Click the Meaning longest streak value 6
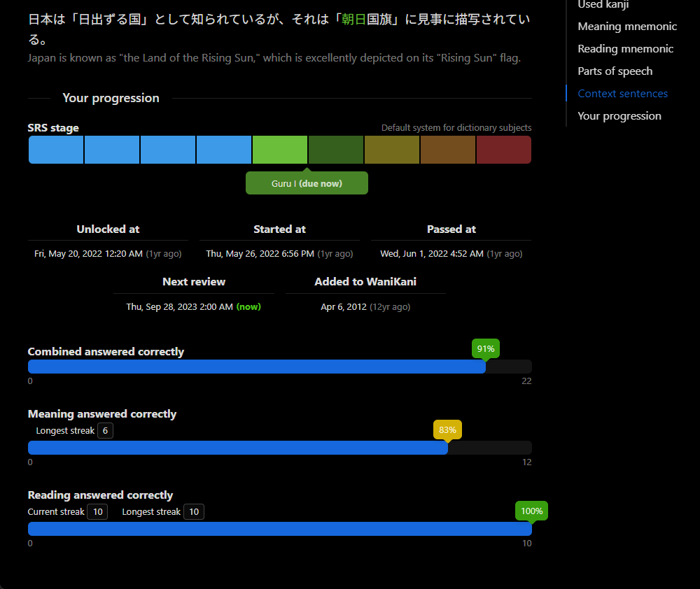Screen dimensions: 700x589 click(106, 431)
